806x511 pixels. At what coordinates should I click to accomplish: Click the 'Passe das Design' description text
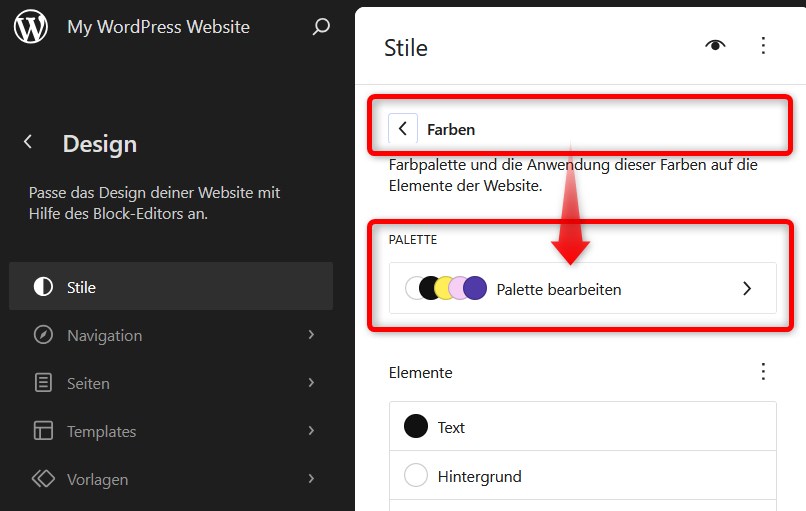coord(154,203)
